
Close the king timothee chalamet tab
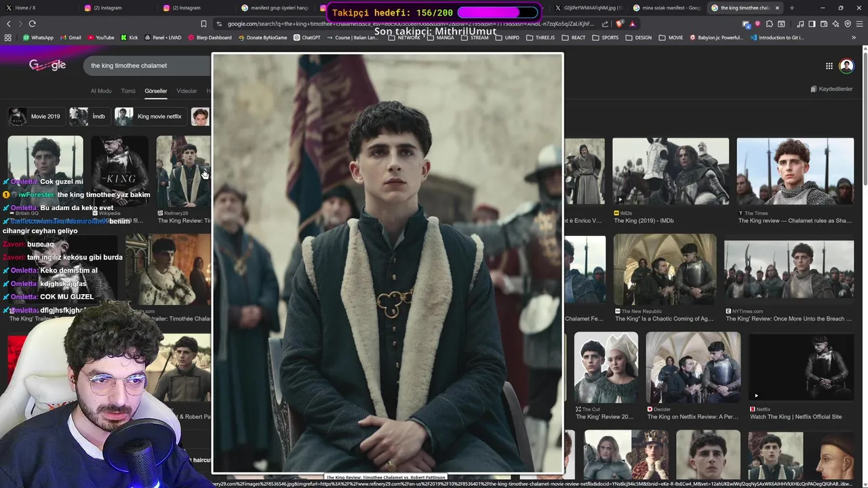click(777, 7)
